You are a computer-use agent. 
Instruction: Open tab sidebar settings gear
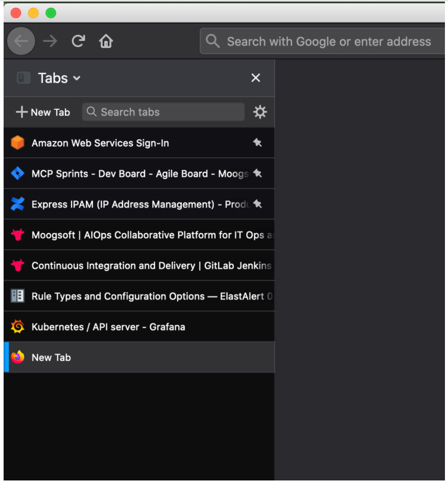pos(260,112)
